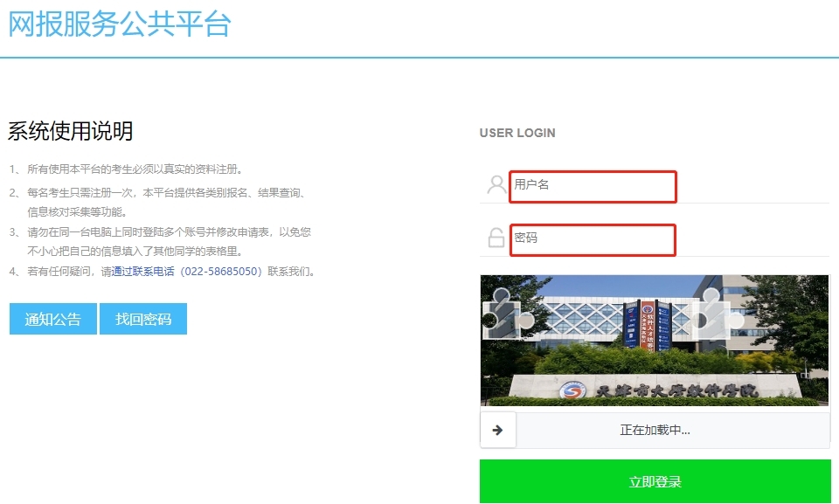Click the padlock icon beside password
Viewport: 839px width, 504px height.
coord(496,238)
